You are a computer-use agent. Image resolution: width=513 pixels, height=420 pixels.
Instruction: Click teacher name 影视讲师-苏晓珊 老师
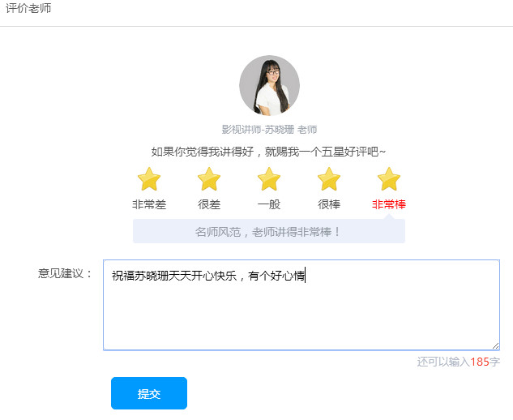point(269,129)
